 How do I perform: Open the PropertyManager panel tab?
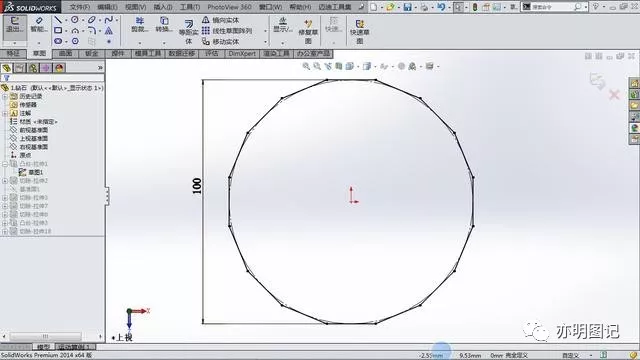(x=20, y=68)
